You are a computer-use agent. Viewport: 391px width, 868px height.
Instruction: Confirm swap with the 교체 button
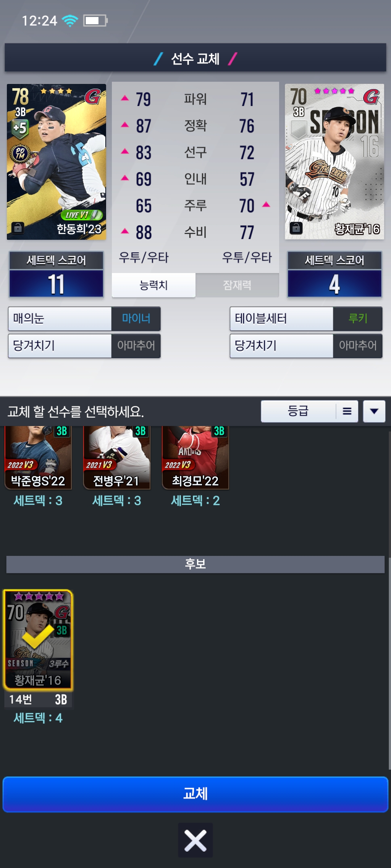point(195,794)
